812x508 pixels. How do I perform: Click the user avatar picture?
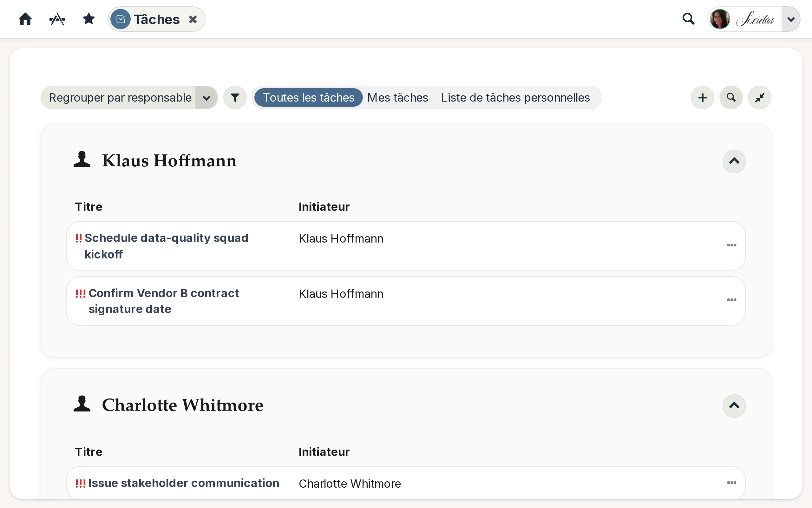click(x=720, y=19)
